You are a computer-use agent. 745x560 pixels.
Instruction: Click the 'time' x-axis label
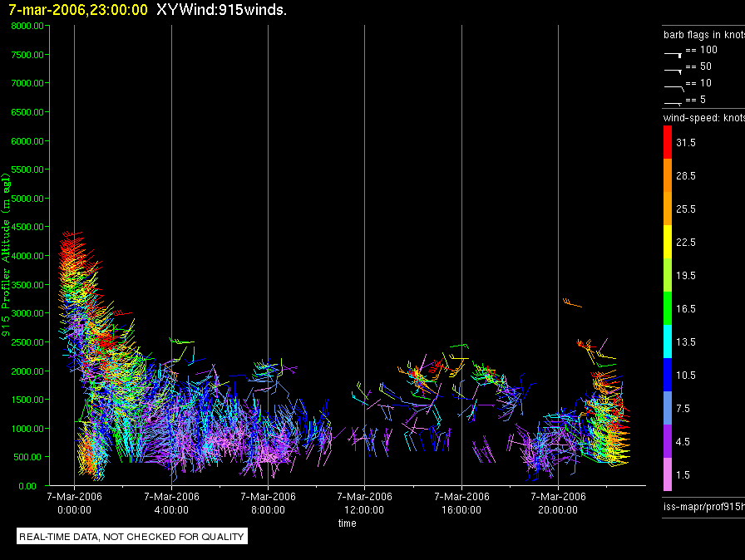(x=348, y=523)
